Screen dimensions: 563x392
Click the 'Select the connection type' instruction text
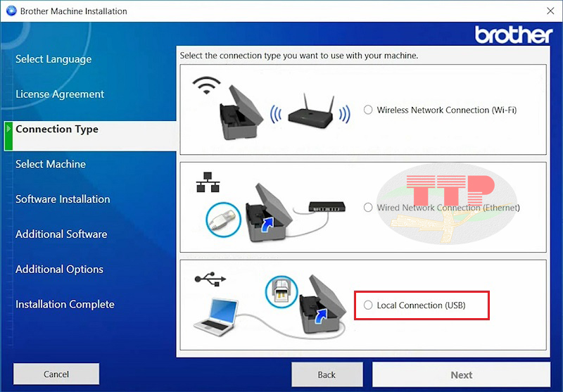coord(299,56)
